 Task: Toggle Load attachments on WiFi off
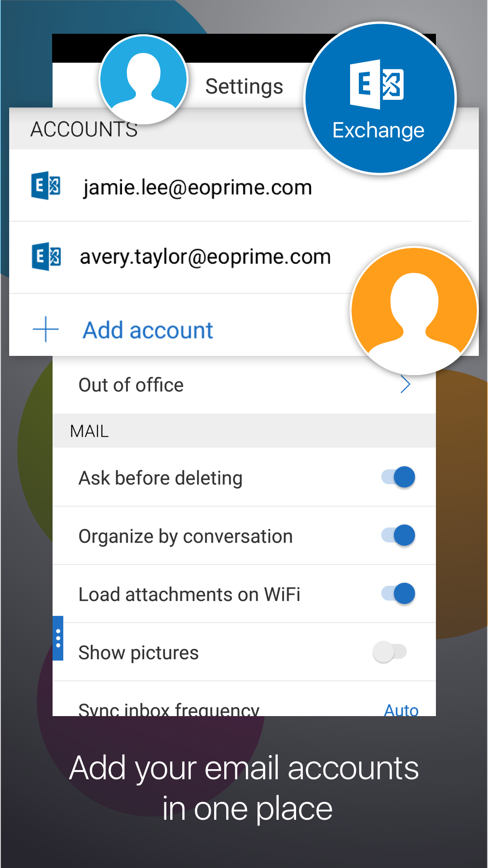(x=398, y=594)
